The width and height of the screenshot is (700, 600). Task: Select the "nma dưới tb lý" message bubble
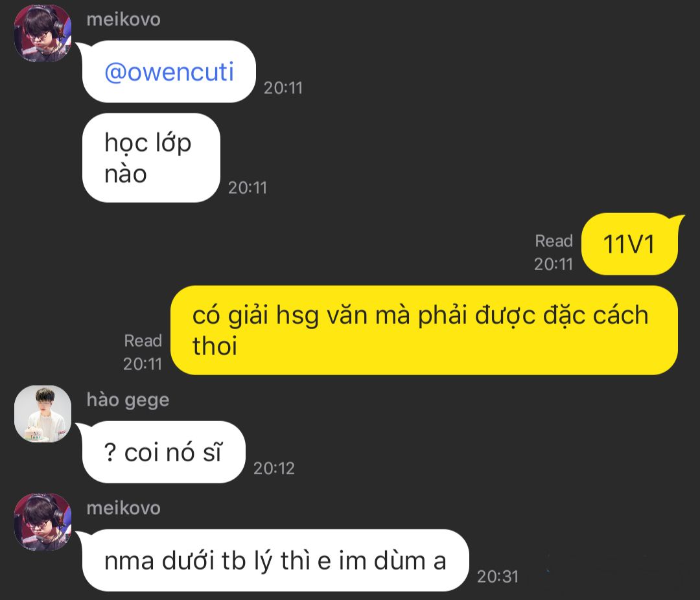(275, 560)
